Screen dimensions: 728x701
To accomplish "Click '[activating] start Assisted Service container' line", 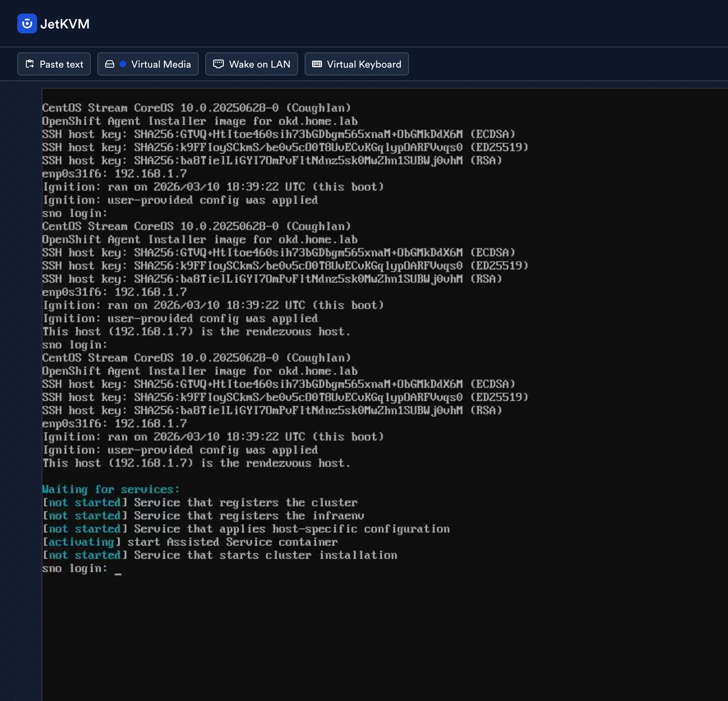I will [x=190, y=542].
